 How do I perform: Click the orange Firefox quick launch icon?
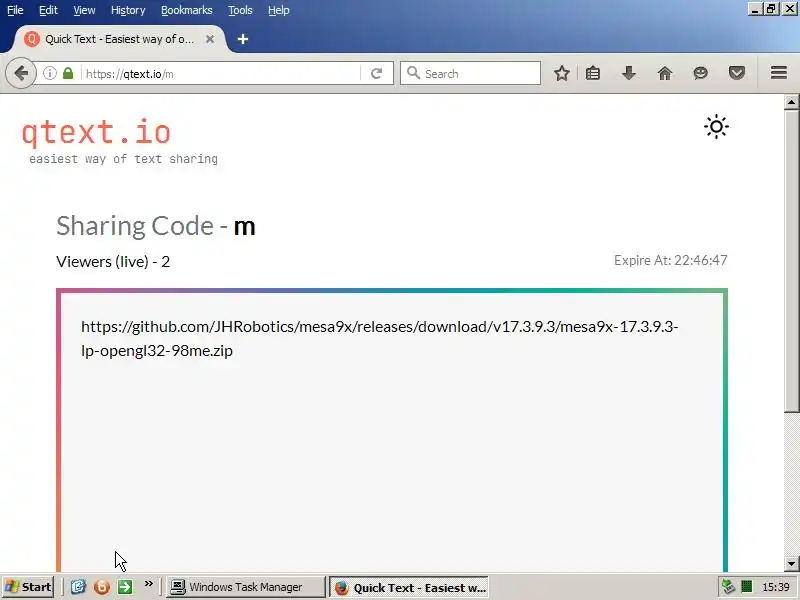point(102,587)
